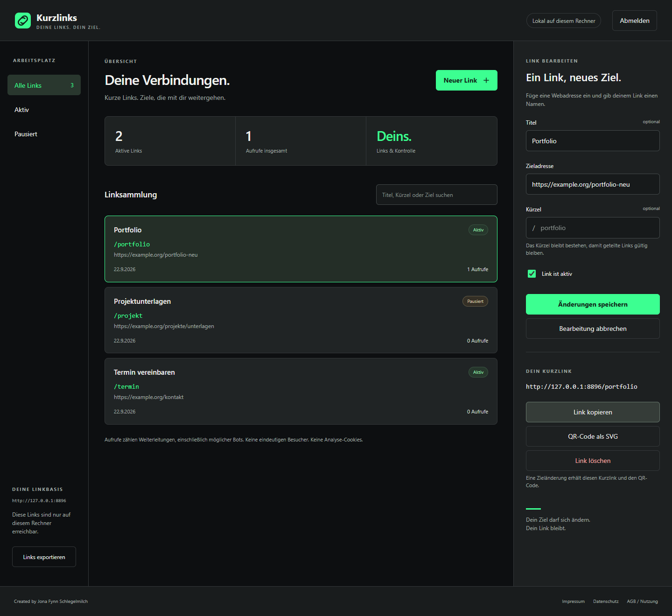Select the Projektunterlagen link card
This screenshot has width=672, height=616.
coord(301,320)
